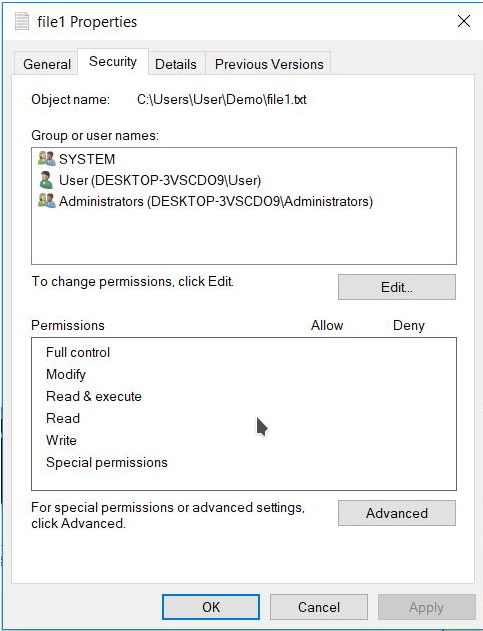Click the Cancel button

coord(319,607)
